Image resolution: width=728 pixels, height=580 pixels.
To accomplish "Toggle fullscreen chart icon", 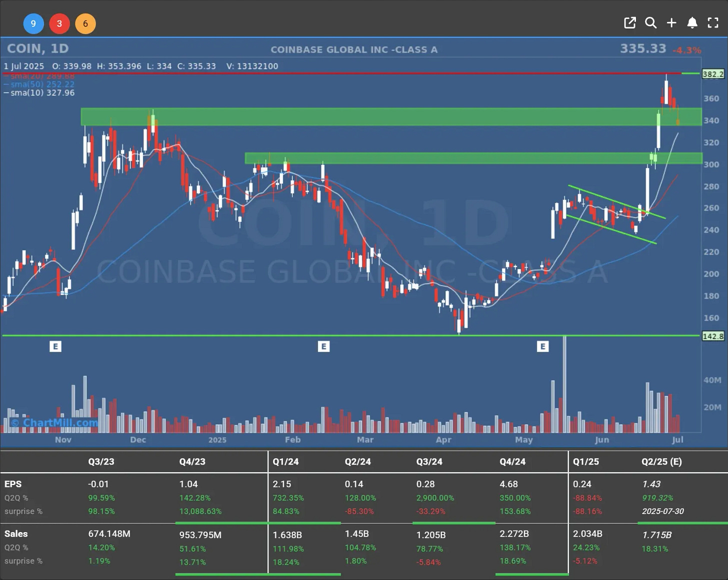I will (713, 23).
